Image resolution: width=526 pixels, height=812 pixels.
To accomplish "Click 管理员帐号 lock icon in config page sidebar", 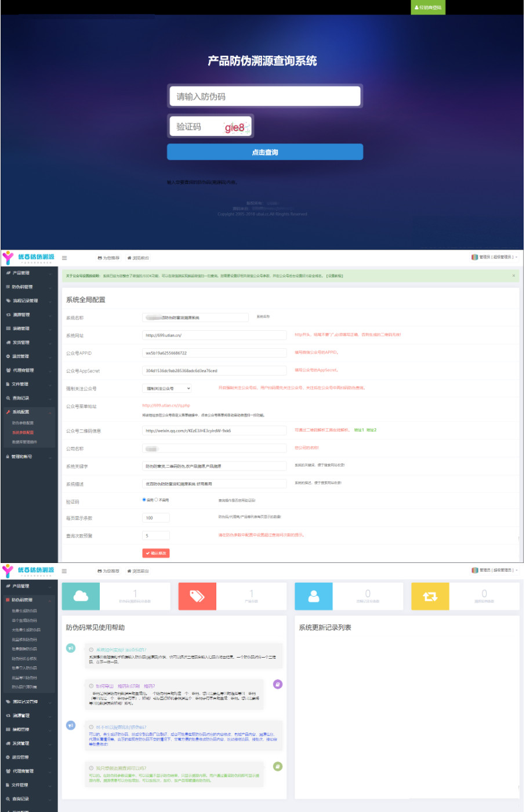I will point(8,457).
